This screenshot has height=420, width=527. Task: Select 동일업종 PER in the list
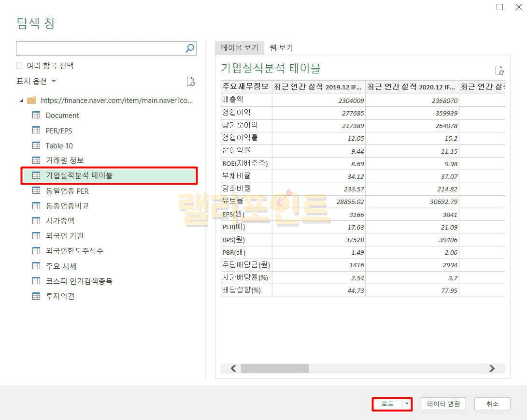(67, 191)
